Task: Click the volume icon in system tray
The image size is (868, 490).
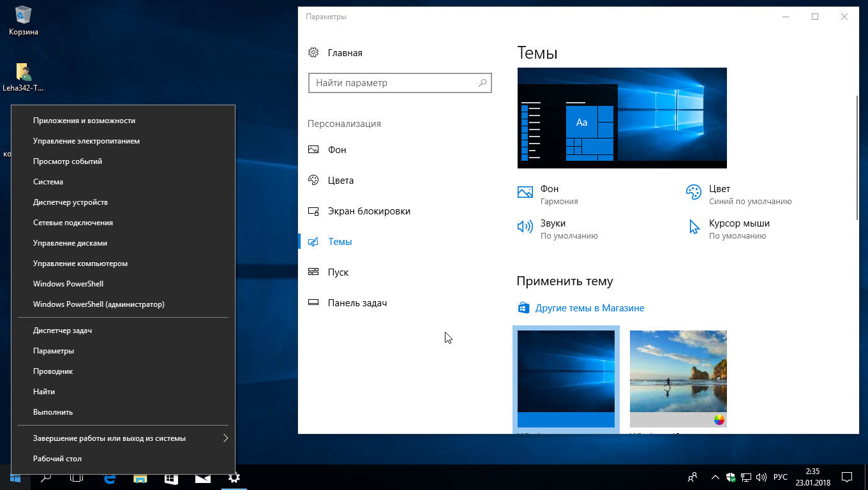Action: click(761, 477)
